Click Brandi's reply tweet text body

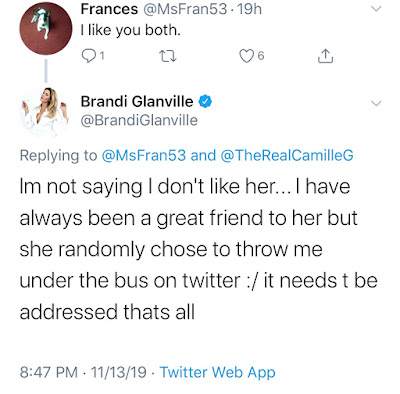pyautogui.click(x=198, y=249)
